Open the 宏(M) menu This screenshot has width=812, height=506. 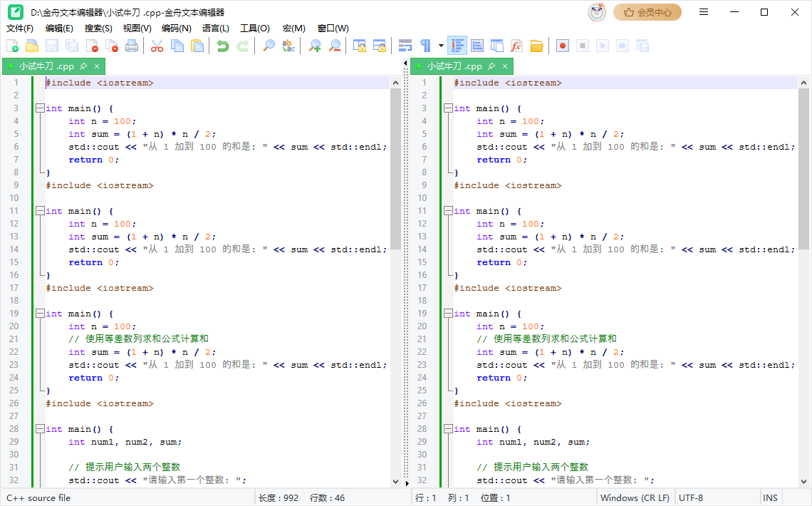point(293,29)
